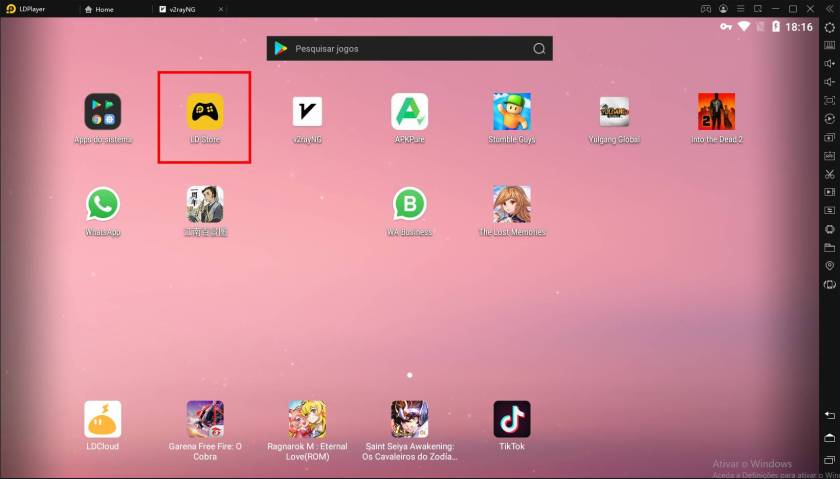Click the LDPlayer logo in title bar
840x479 pixels.
click(x=11, y=9)
